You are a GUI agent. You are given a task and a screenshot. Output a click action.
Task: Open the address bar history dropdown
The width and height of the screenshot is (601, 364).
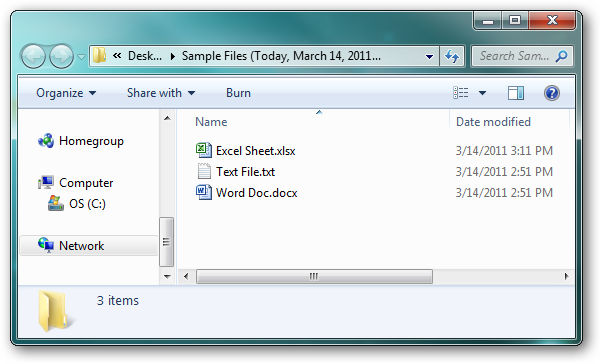[x=429, y=57]
